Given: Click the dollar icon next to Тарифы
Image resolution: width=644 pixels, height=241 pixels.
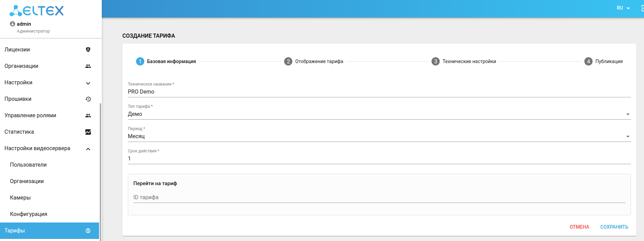Looking at the screenshot, I should tap(88, 231).
